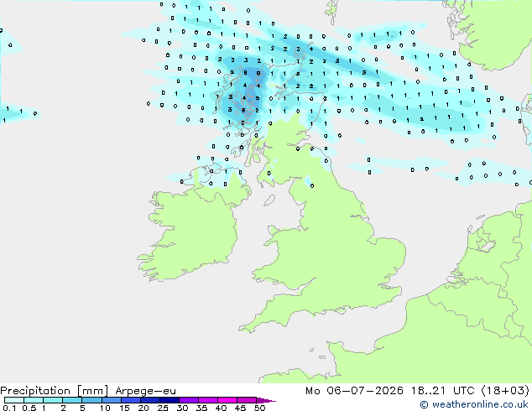Click the legend label '20'
Screen dimensions: 532x411
click(x=143, y=408)
